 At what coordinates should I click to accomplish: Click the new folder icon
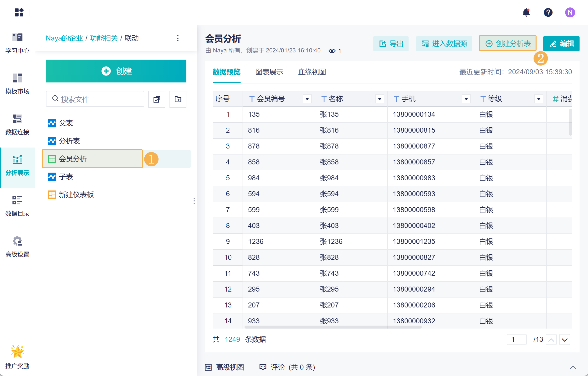click(x=178, y=99)
